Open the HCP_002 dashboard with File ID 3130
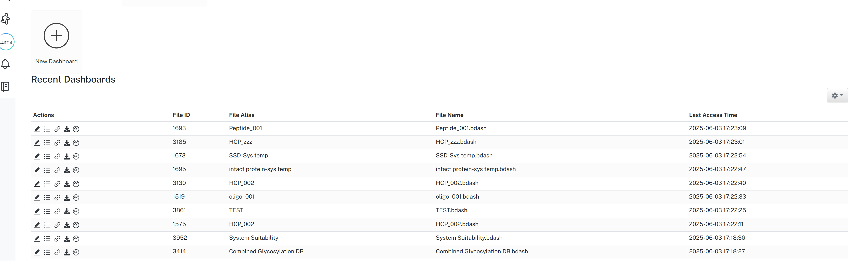The height and width of the screenshot is (267, 868). point(241,183)
